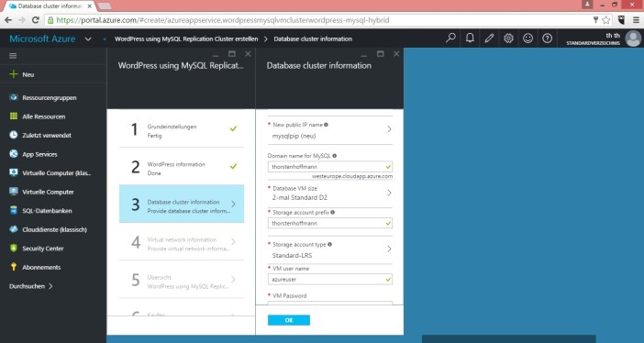644x343 pixels.
Task: Open step 5 Übersicht
Action: 182,280
